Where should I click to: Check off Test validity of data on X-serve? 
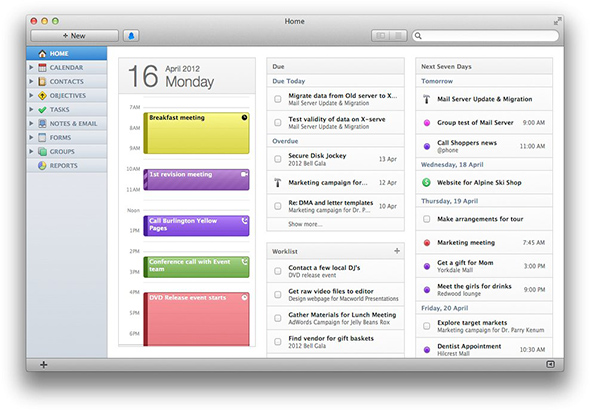pos(278,122)
